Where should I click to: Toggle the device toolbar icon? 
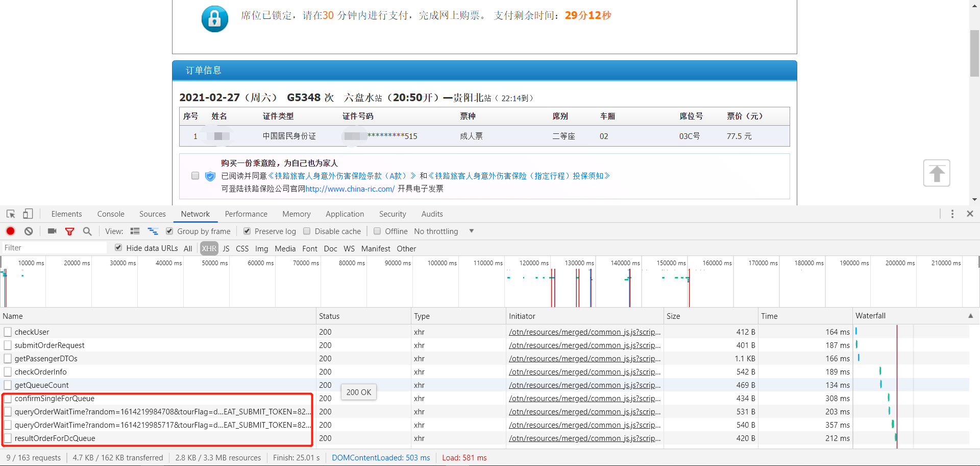click(28, 214)
